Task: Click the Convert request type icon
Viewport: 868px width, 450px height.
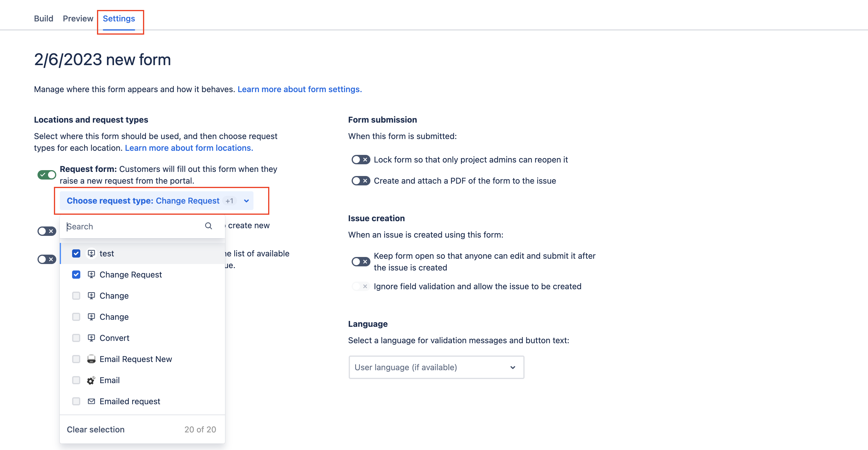Action: [x=91, y=338]
